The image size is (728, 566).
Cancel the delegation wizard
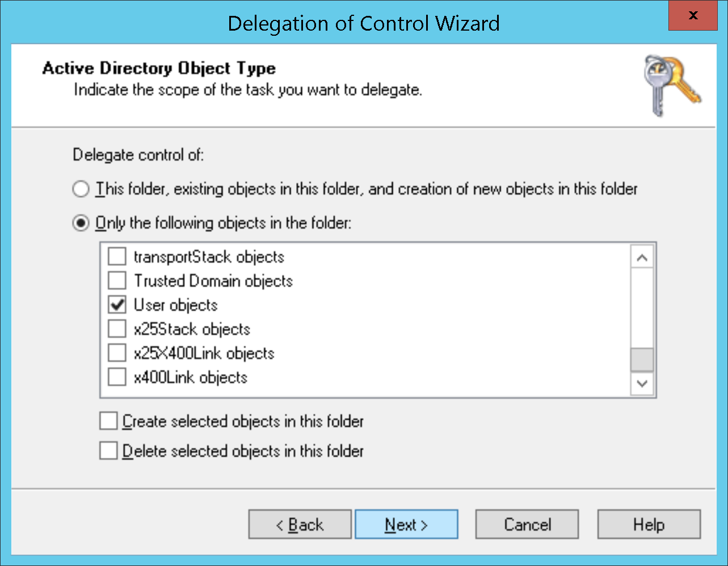tap(527, 525)
